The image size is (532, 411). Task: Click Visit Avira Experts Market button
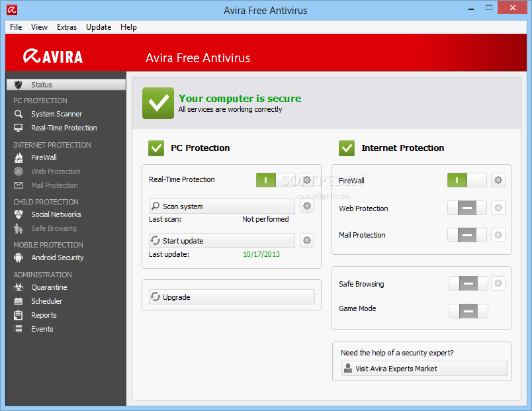[x=424, y=369]
